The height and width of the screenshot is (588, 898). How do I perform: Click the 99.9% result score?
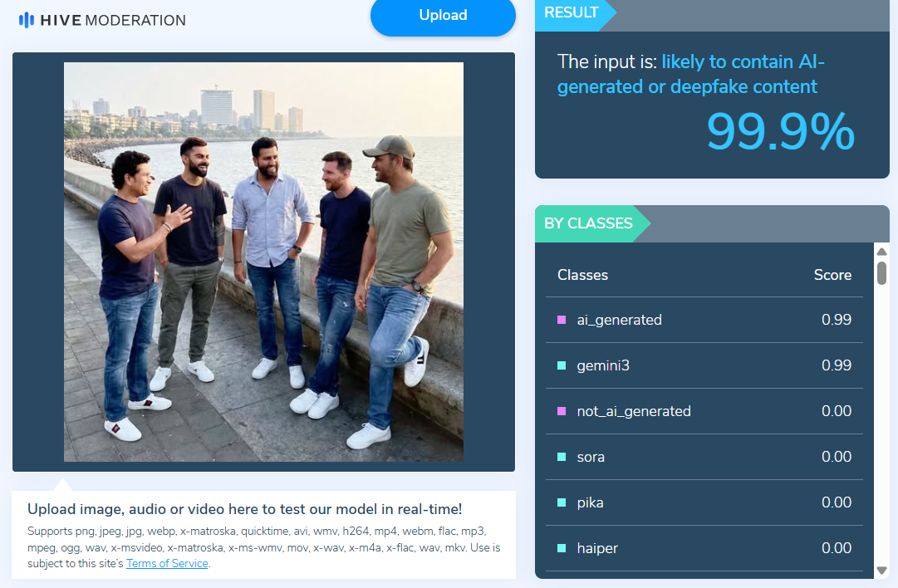pyautogui.click(x=779, y=132)
